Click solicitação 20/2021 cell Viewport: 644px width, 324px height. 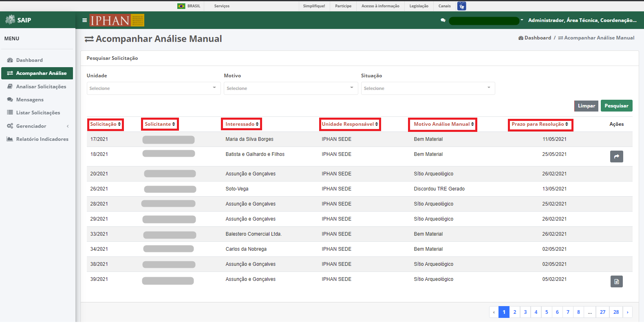(99, 174)
